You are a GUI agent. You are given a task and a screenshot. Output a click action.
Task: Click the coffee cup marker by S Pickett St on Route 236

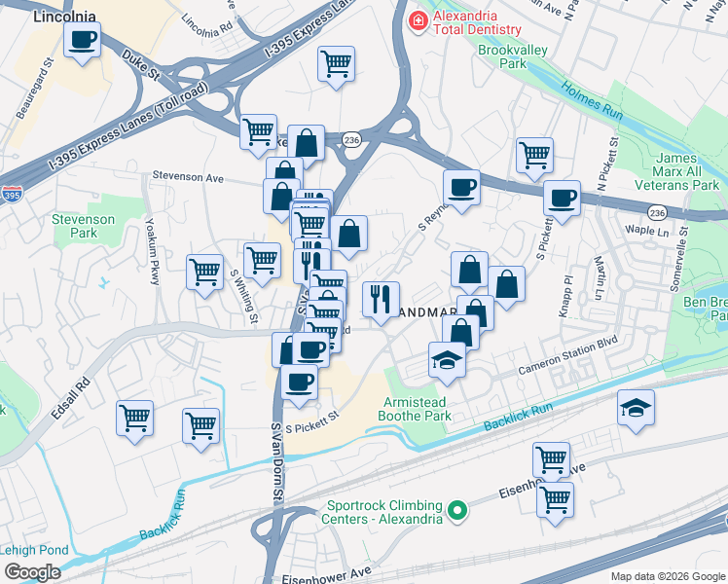562,202
